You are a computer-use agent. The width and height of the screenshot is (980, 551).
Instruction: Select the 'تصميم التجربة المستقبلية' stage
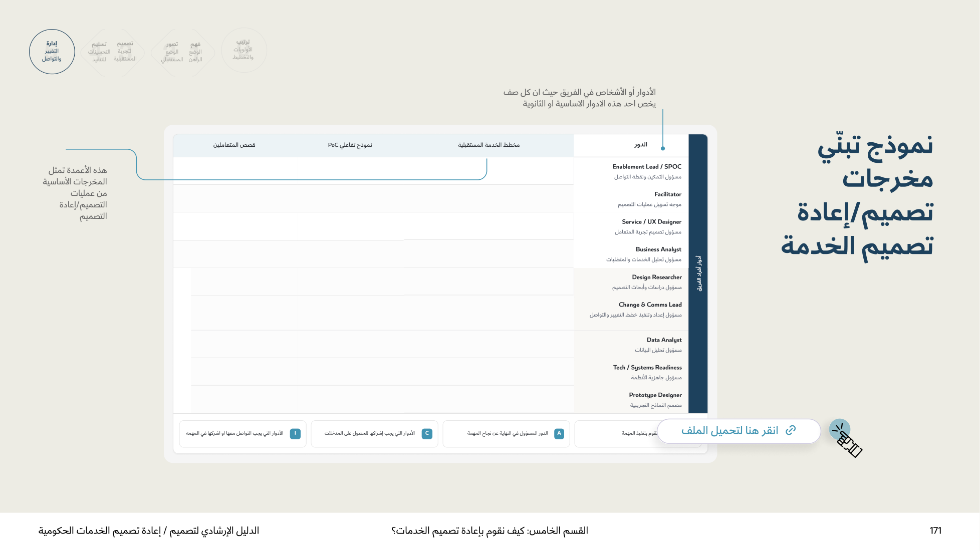pyautogui.click(x=125, y=52)
